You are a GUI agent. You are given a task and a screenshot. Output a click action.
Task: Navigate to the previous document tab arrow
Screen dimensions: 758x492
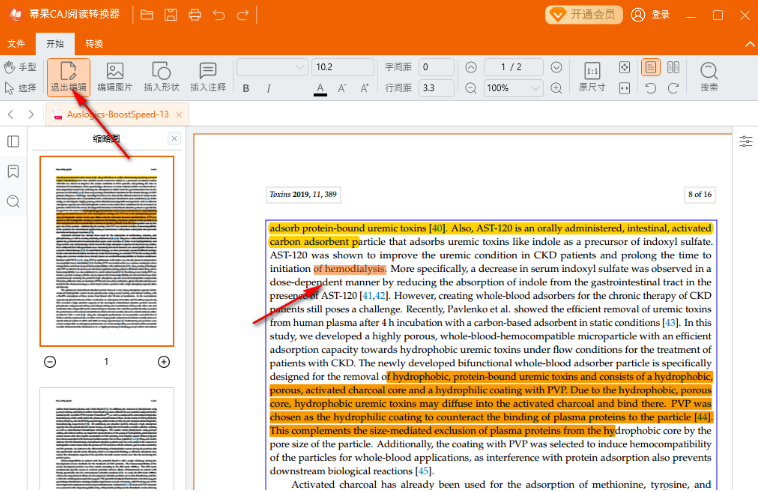pyautogui.click(x=10, y=115)
